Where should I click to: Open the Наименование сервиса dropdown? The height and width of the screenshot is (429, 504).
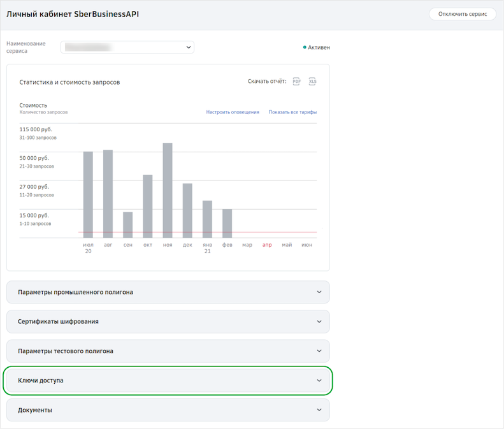point(127,47)
